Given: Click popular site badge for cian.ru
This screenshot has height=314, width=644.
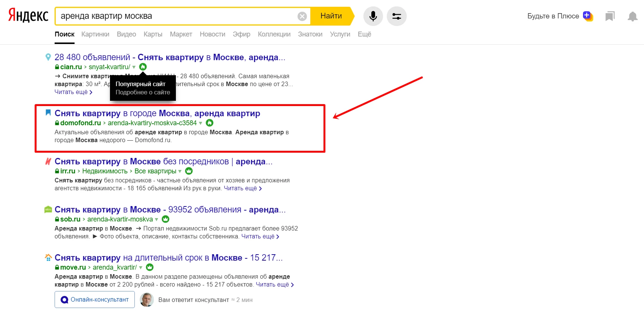Looking at the screenshot, I should tap(143, 67).
